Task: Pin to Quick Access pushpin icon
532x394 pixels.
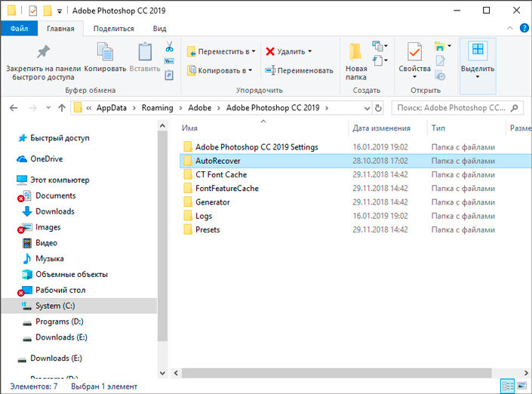Action: pos(43,51)
